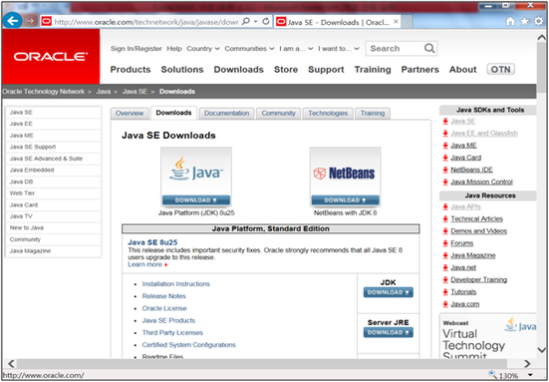Screen dimensions: 549x382
Task: Click the Learn more link
Action: pyautogui.click(x=145, y=264)
